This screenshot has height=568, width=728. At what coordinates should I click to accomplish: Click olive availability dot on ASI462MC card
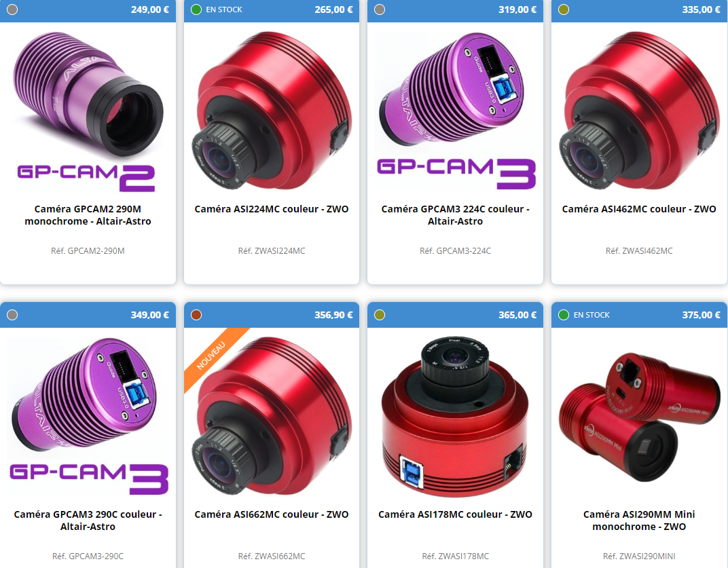tap(564, 10)
